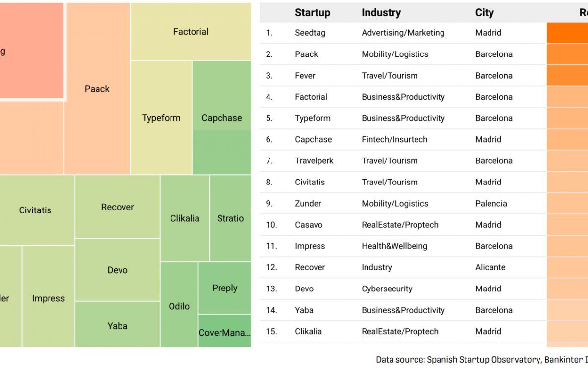This screenshot has height=368, width=588.
Task: Click the Civitatis treemap tile
Action: click(x=35, y=210)
